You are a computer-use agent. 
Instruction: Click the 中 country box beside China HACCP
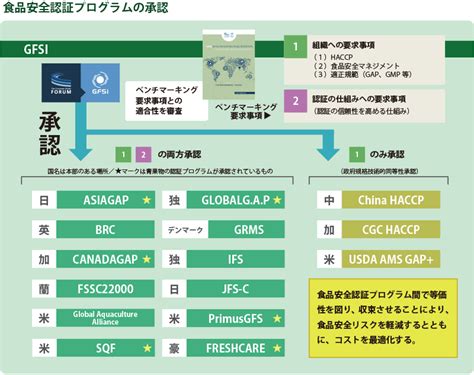329,200
